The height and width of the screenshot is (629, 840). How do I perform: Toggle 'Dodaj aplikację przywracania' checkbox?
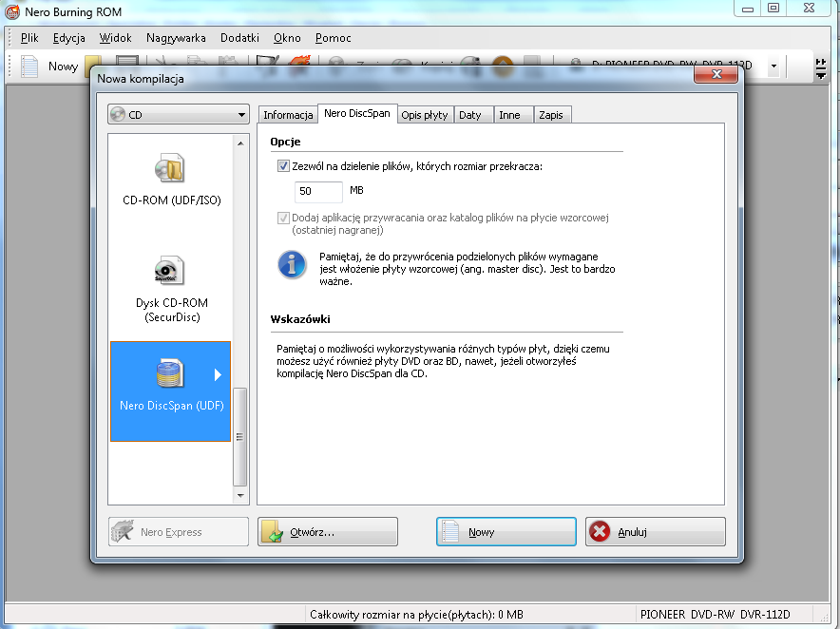(x=283, y=218)
